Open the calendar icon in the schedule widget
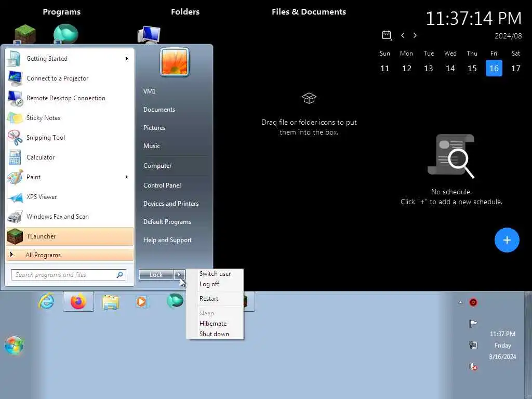532x399 pixels. (387, 35)
